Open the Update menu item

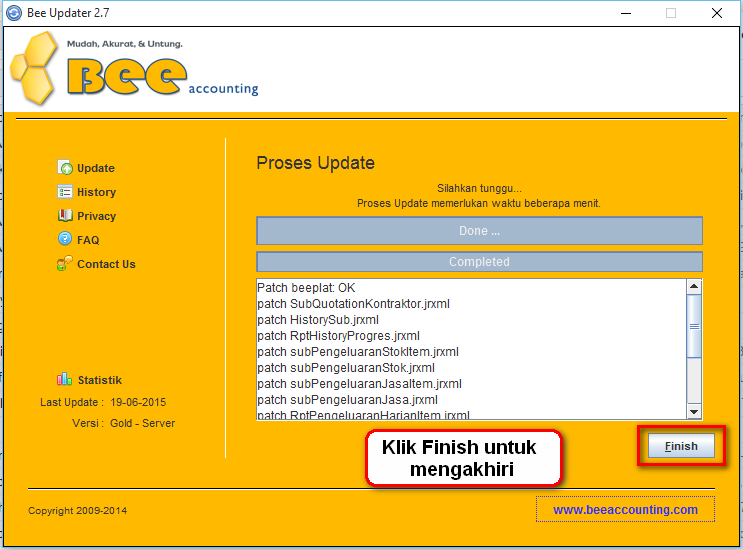pos(96,168)
